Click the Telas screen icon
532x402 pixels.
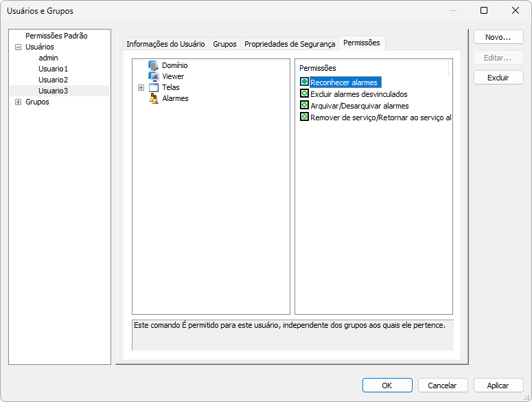click(x=154, y=87)
